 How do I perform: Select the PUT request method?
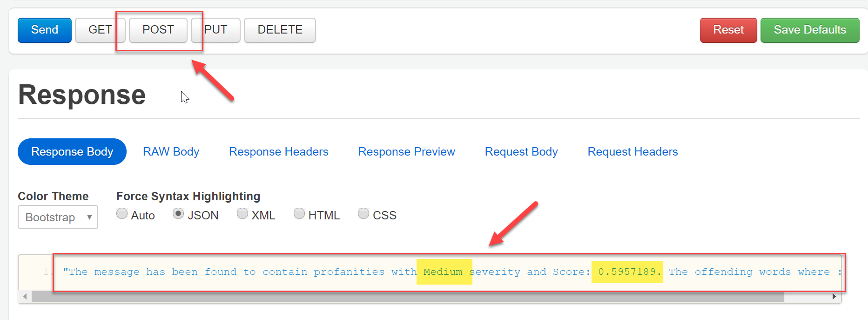click(215, 30)
